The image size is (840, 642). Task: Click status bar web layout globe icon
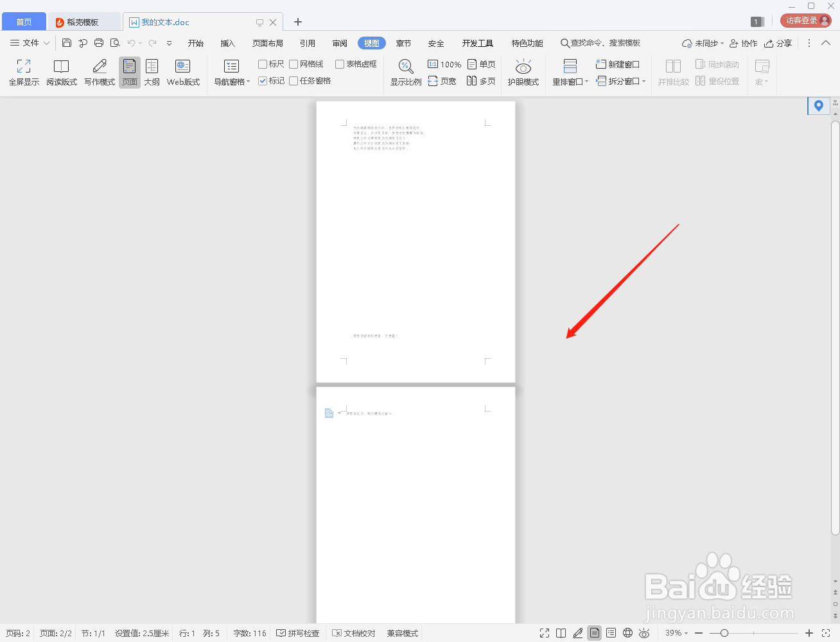click(628, 633)
